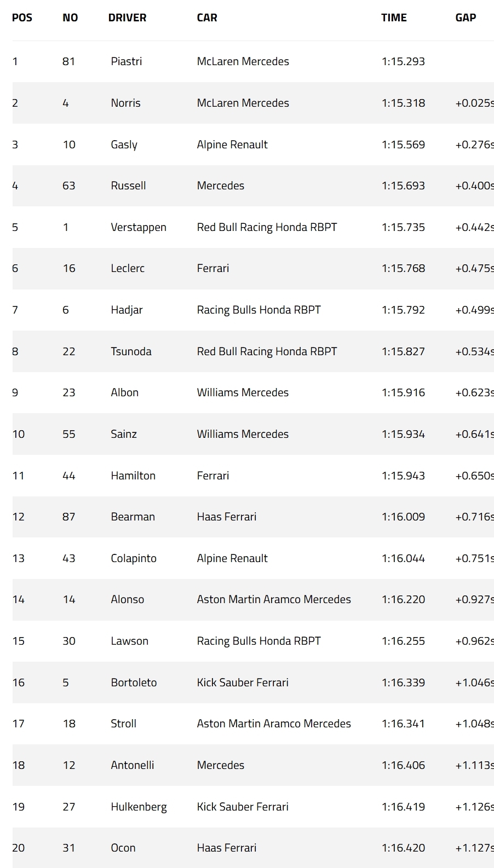Open Leclerc's driver entry

128,268
